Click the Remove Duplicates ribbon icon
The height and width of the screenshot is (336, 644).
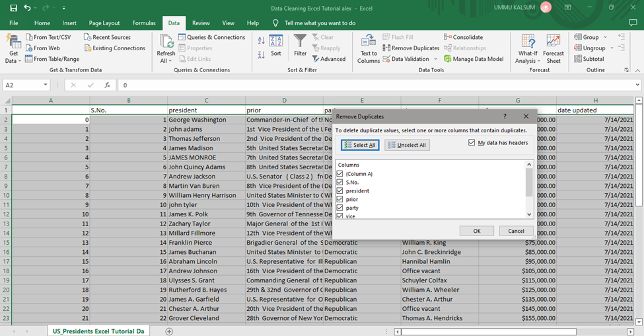(387, 48)
